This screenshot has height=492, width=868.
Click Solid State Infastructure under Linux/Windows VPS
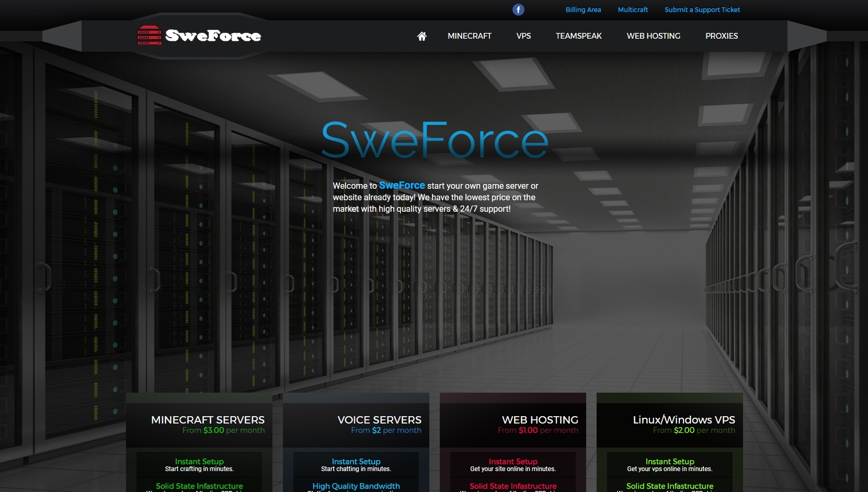click(670, 486)
